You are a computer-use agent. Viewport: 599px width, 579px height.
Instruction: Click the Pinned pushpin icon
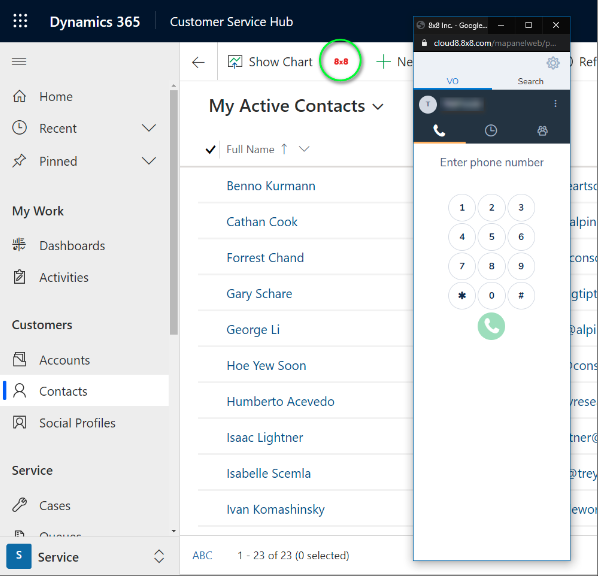[19, 161]
